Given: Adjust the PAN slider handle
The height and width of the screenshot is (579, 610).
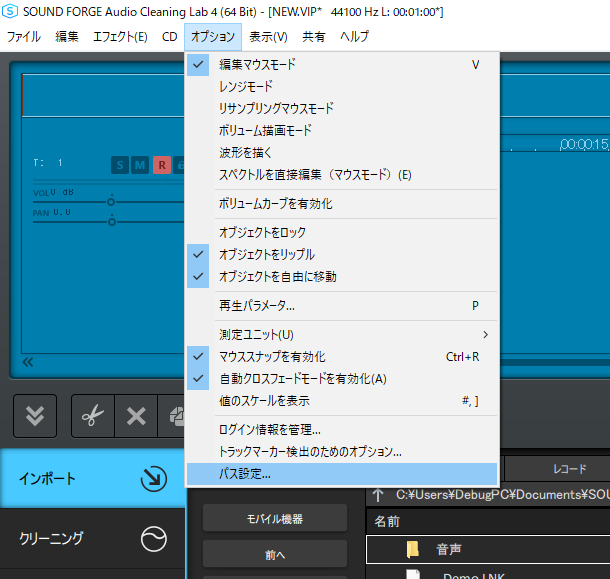Looking at the screenshot, I should pyautogui.click(x=112, y=222).
